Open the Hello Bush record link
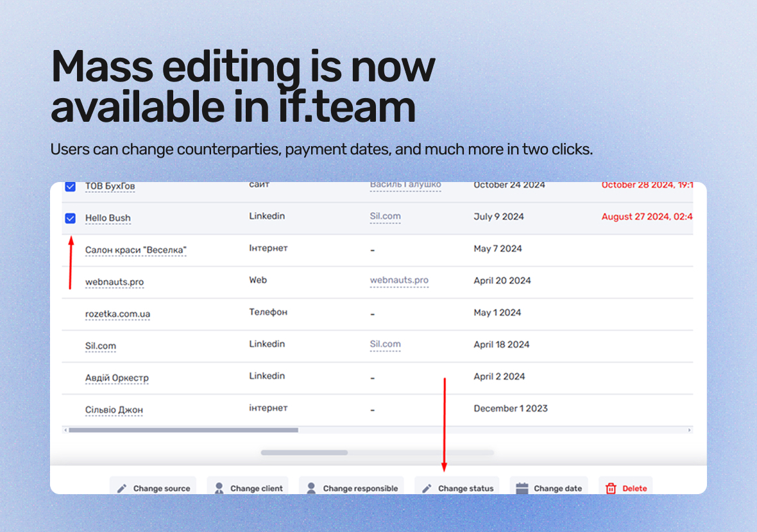The height and width of the screenshot is (532, 757). point(108,218)
